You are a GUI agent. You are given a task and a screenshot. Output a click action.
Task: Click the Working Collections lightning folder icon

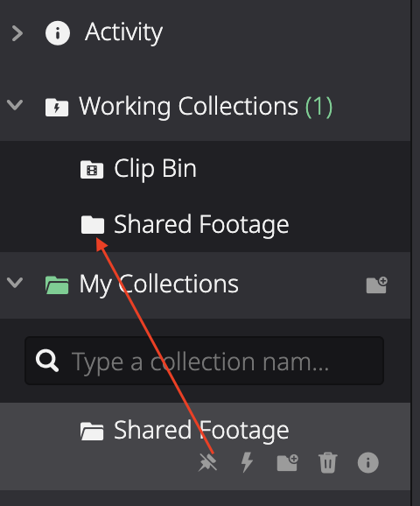[x=57, y=107]
